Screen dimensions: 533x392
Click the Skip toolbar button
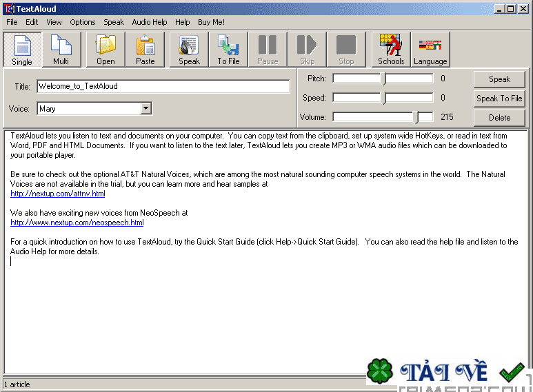pos(308,49)
